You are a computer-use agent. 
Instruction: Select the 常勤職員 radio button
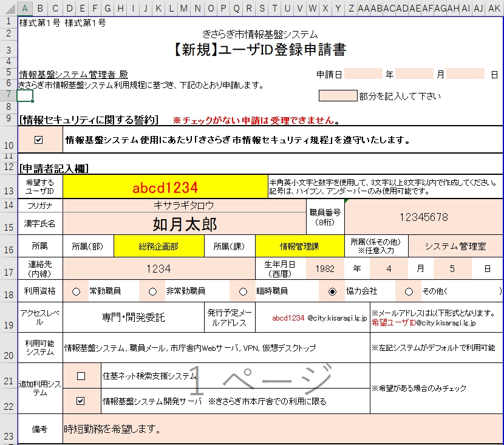(76, 292)
